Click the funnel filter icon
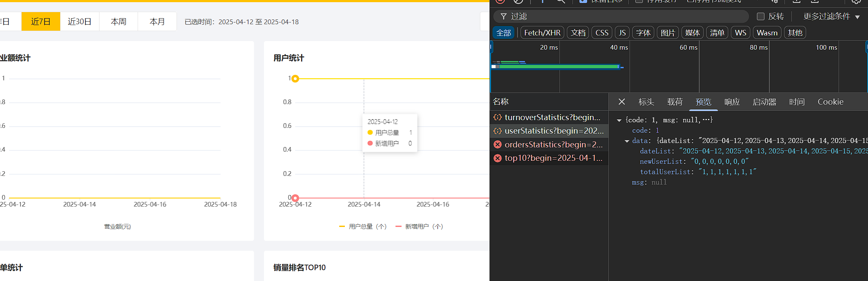Image resolution: width=868 pixels, height=281 pixels. pos(504,16)
